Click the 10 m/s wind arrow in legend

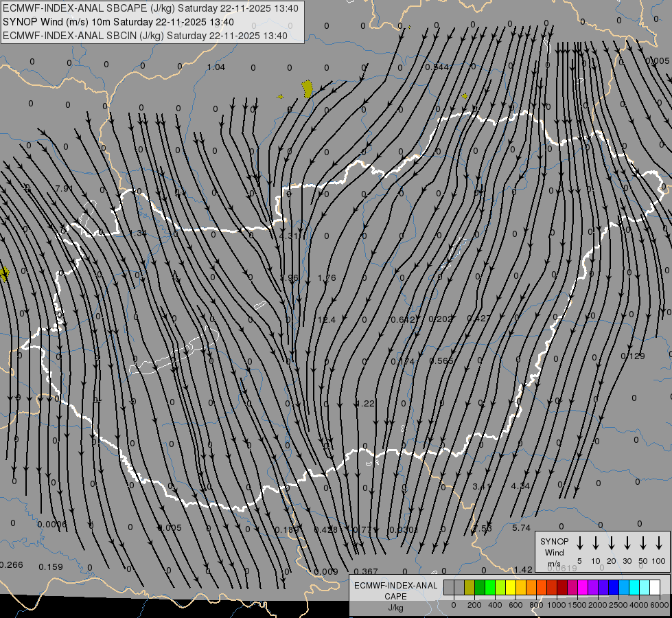596,543
